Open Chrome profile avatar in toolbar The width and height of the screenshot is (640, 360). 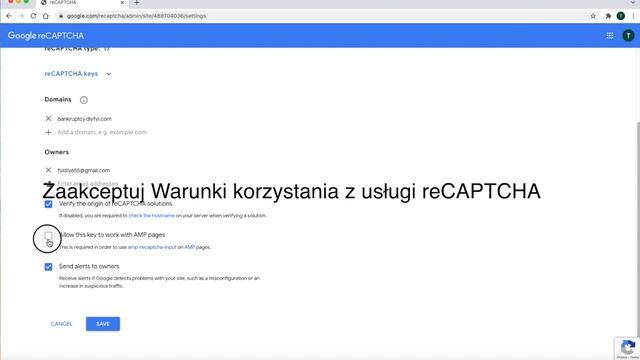click(x=621, y=16)
